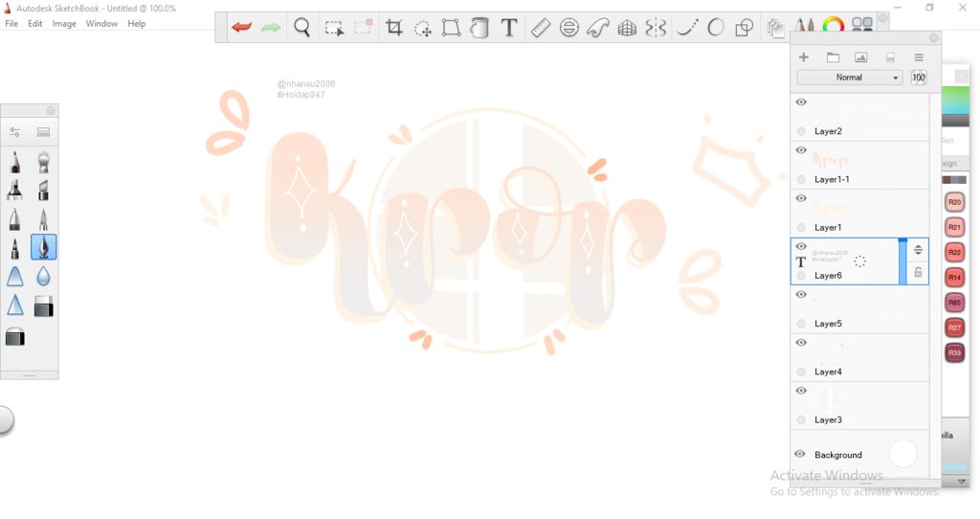The height and width of the screenshot is (519, 980).
Task: Hide Layer3 with its eye icon
Action: pyautogui.click(x=801, y=391)
